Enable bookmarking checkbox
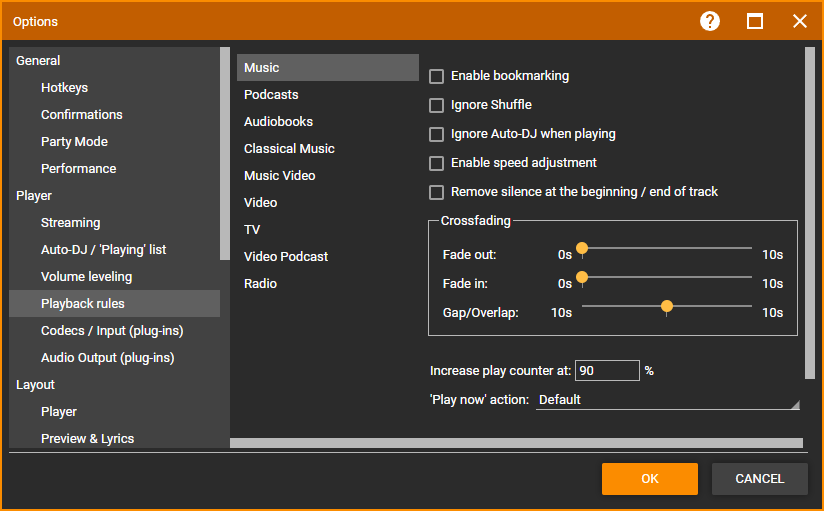Screen dimensions: 824x511 point(436,76)
